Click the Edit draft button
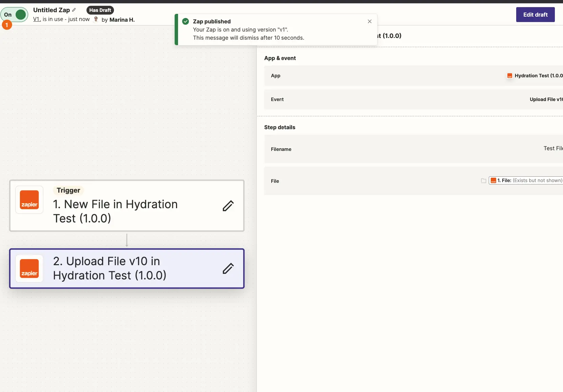 tap(535, 15)
